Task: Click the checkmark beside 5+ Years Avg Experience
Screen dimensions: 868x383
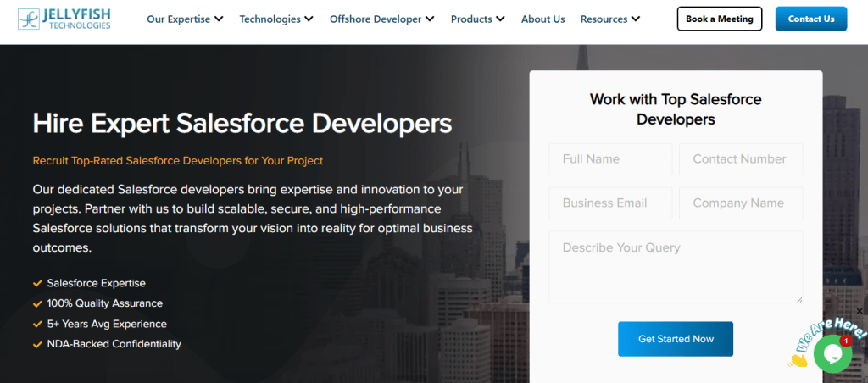Action: 37,324
